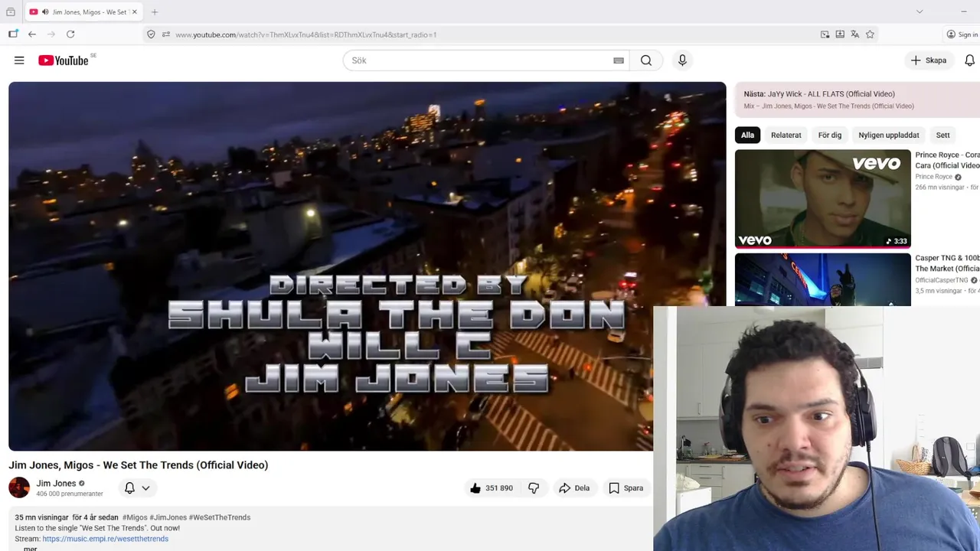Screen dimensions: 980x551
Task: Share video with the Dela button
Action: pos(574,488)
